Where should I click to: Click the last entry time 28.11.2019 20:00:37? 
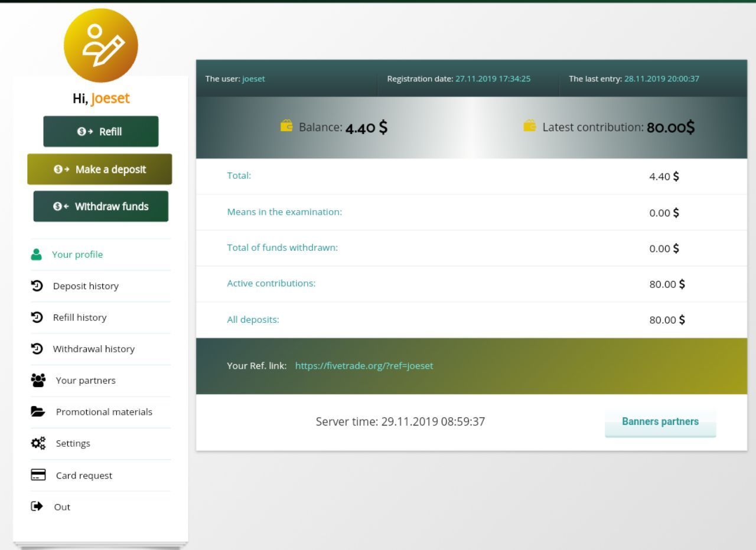[661, 79]
